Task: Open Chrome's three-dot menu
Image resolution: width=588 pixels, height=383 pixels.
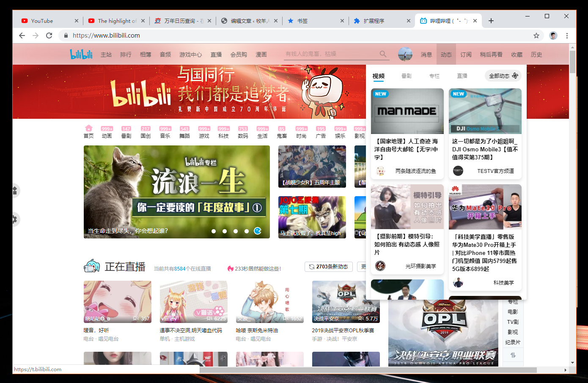Action: (567, 36)
